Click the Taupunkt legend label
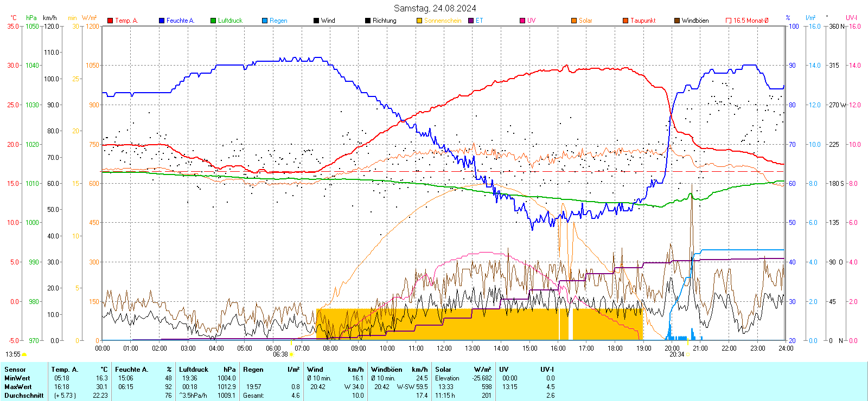 (x=643, y=21)
